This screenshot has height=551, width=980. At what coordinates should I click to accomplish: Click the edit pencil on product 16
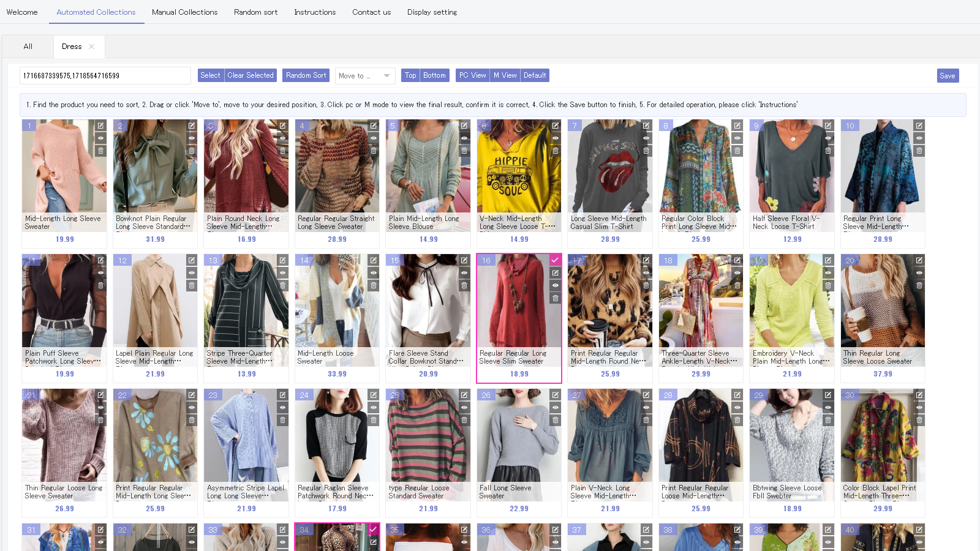(x=556, y=273)
